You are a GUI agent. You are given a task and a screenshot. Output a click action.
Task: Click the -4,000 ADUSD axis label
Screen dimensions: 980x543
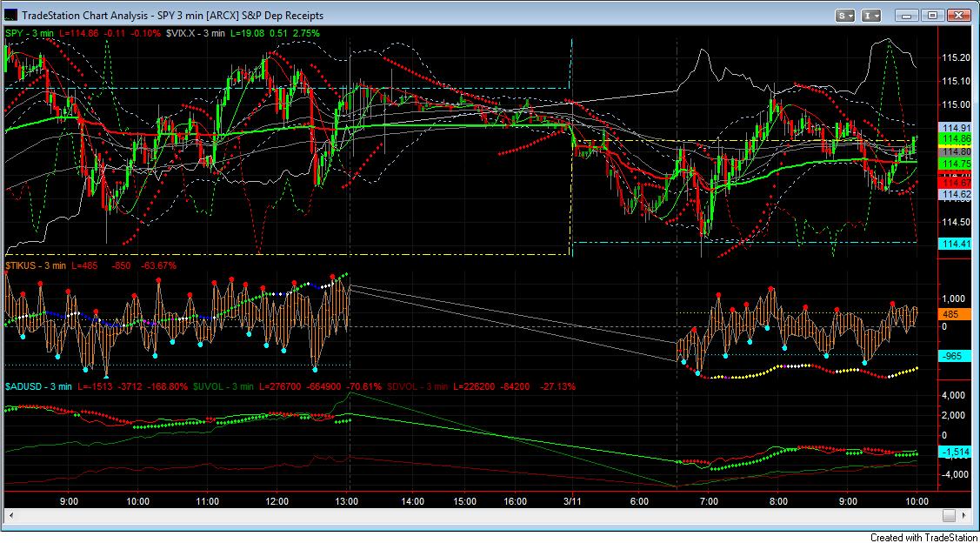(x=954, y=474)
